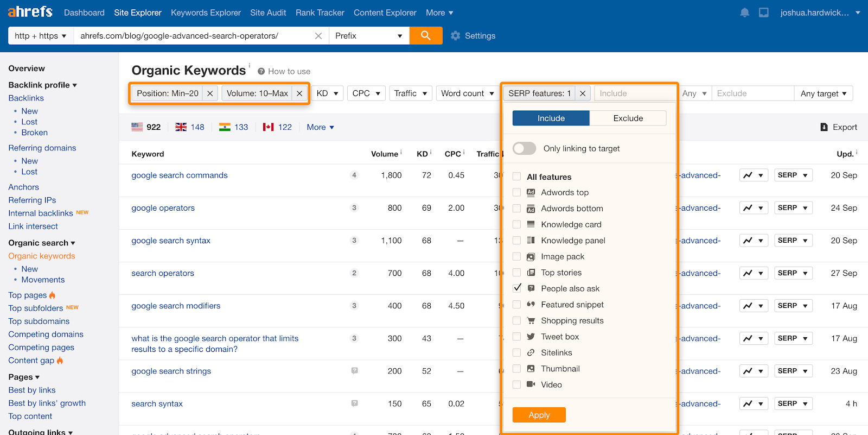Sort the table by Volume column
The width and height of the screenshot is (868, 435).
point(385,154)
